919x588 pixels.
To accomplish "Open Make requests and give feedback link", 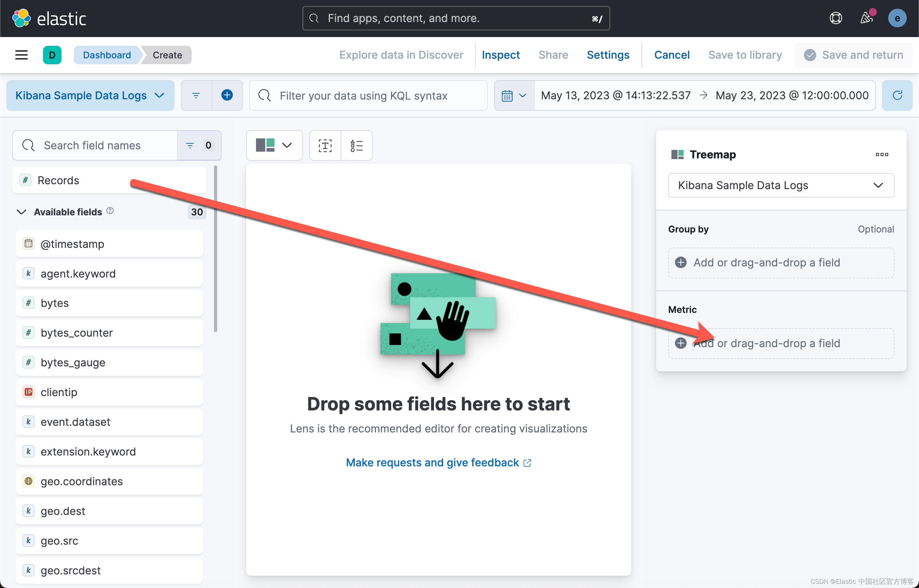I will pyautogui.click(x=439, y=463).
